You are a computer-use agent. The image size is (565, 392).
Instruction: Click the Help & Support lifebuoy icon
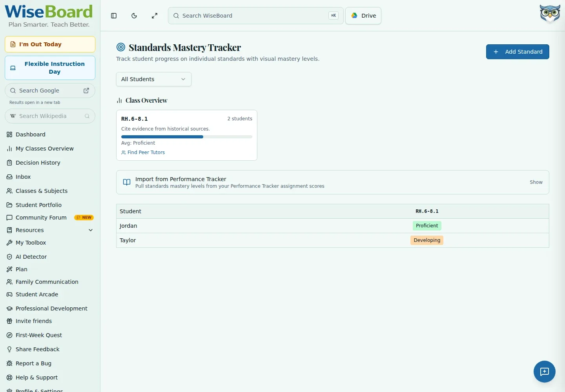(9, 377)
